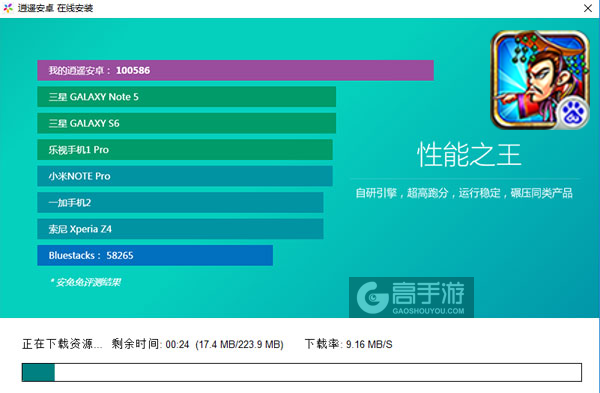
Task: Click the game app icon thumbnail
Action: tap(540, 80)
